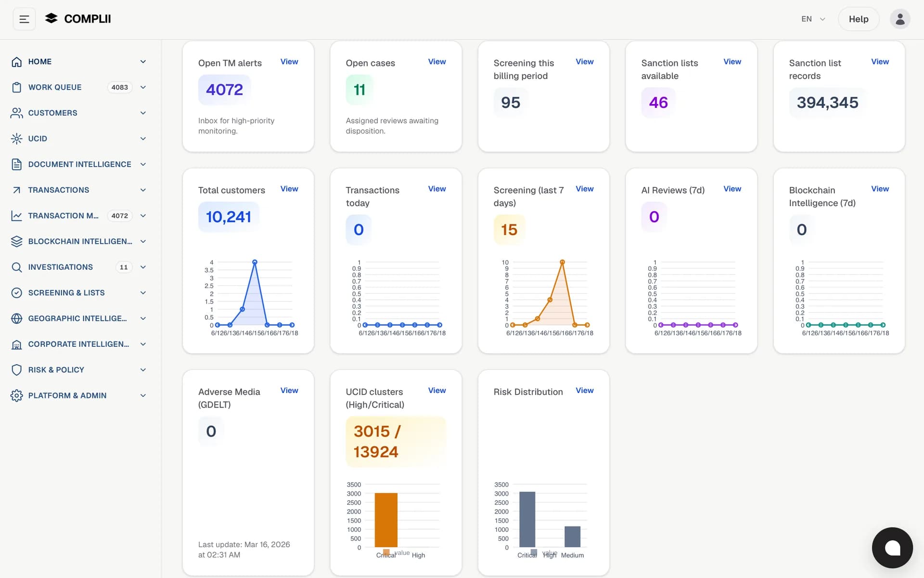View Transactions today card
This screenshot has width=924, height=578.
(x=437, y=189)
